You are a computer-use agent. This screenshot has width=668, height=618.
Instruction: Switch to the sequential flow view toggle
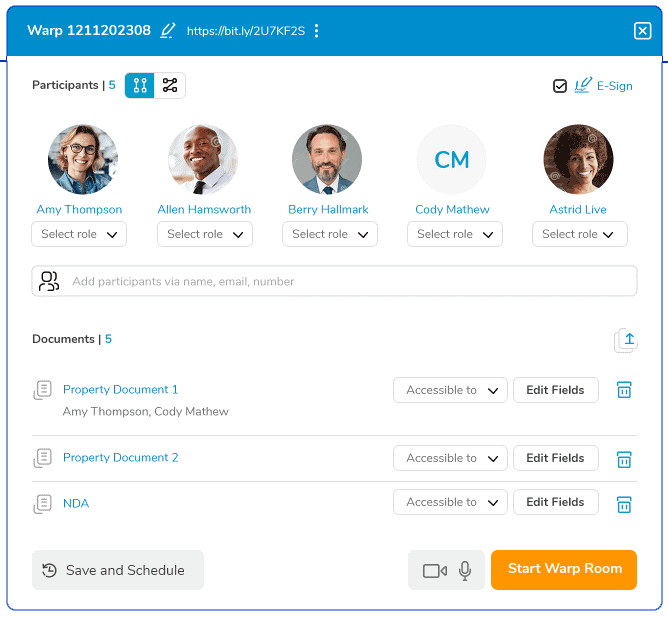tap(170, 86)
